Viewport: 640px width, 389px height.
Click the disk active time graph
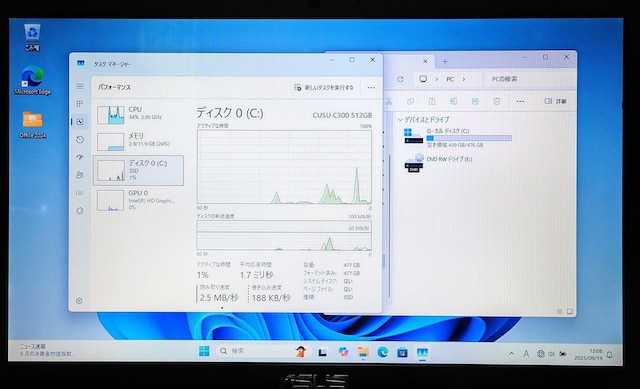tap(284, 167)
